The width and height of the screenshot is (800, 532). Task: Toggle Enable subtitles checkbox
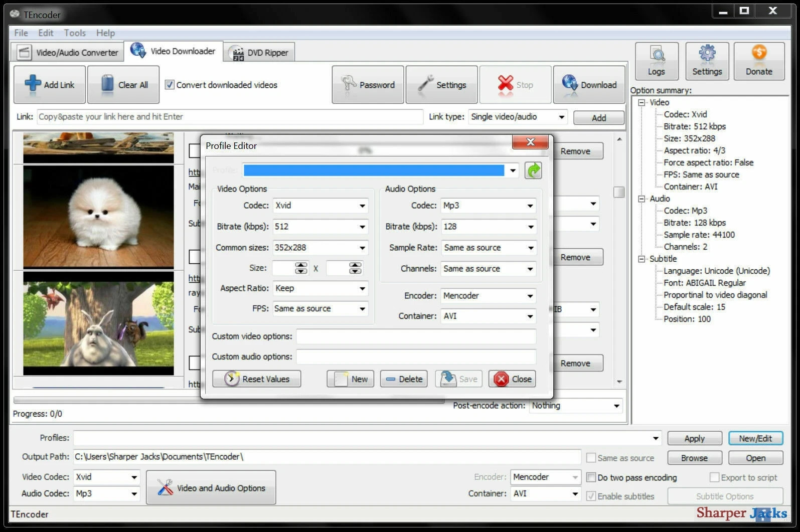point(591,496)
